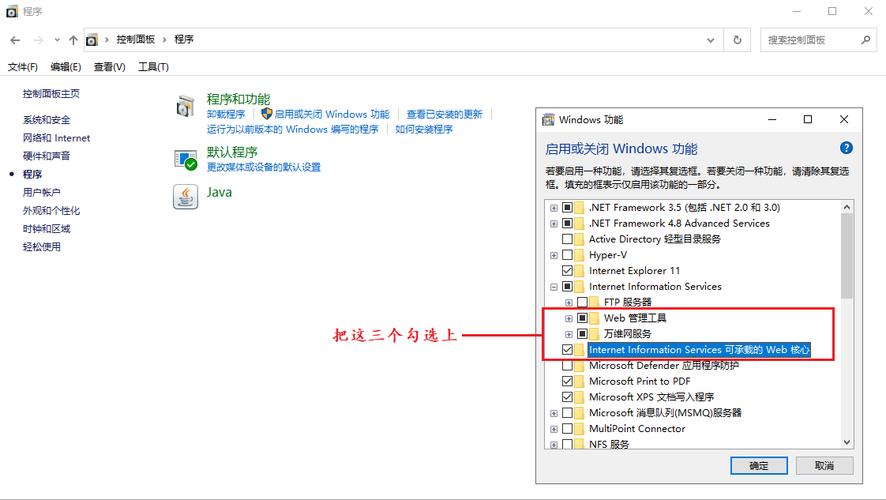The width and height of the screenshot is (886, 500).
Task: Click the search magnifier icon
Action: point(865,40)
